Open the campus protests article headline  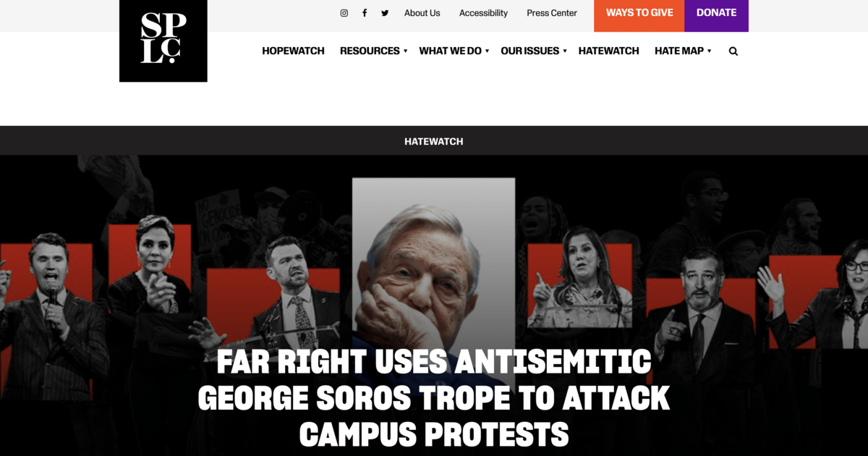pyautogui.click(x=434, y=398)
